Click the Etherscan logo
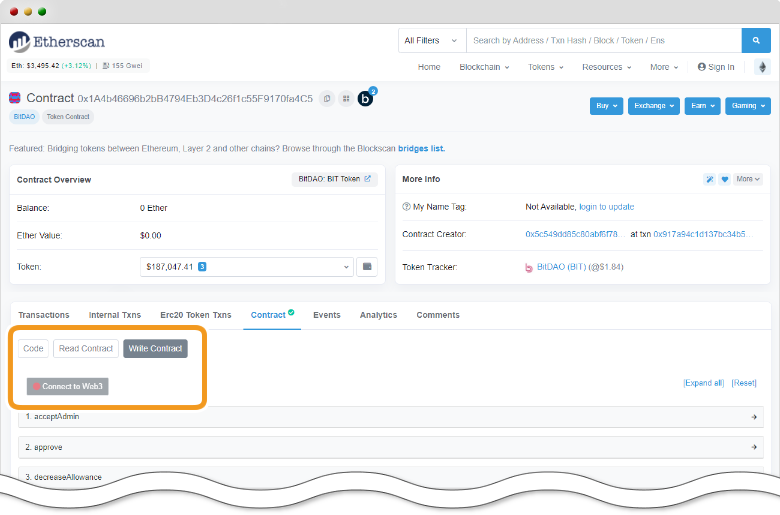Image resolution: width=780 pixels, height=515 pixels. pos(57,42)
